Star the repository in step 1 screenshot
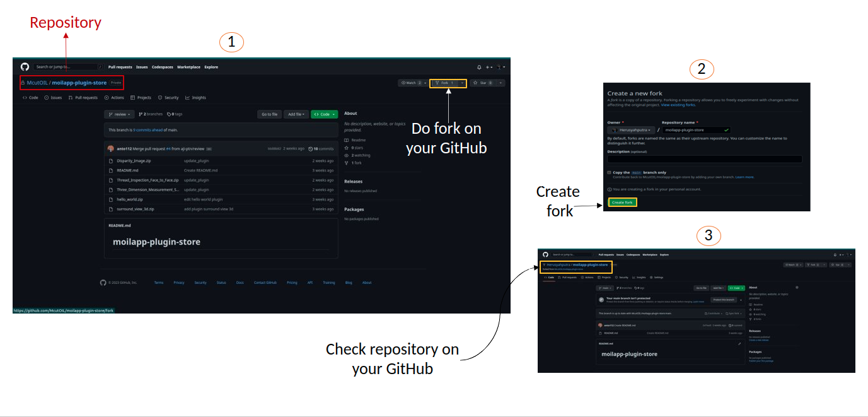The width and height of the screenshot is (868, 417). point(483,83)
